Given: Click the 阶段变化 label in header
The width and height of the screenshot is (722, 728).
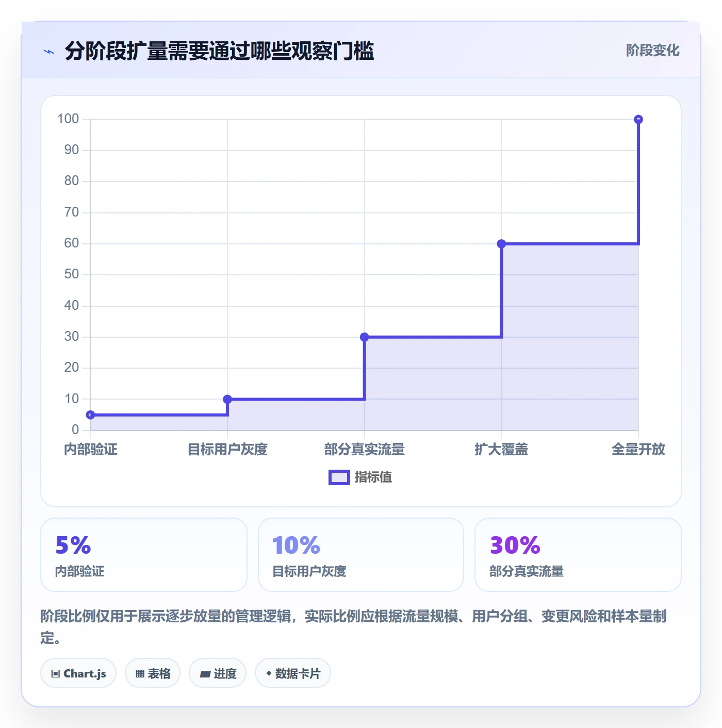Looking at the screenshot, I should tap(652, 51).
